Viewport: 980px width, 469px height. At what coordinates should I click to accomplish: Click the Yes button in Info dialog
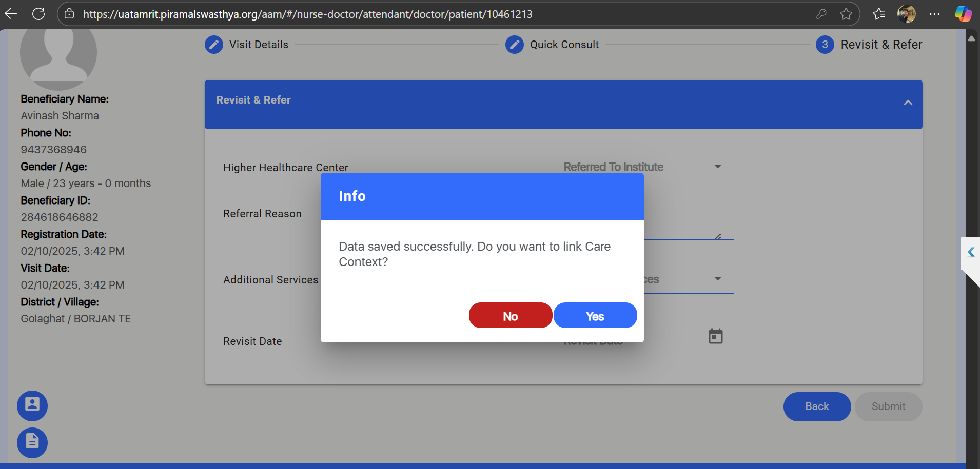point(595,316)
